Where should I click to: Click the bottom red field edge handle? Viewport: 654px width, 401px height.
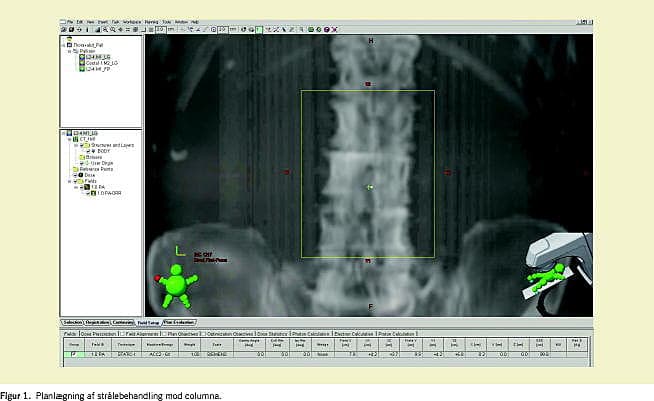click(368, 261)
